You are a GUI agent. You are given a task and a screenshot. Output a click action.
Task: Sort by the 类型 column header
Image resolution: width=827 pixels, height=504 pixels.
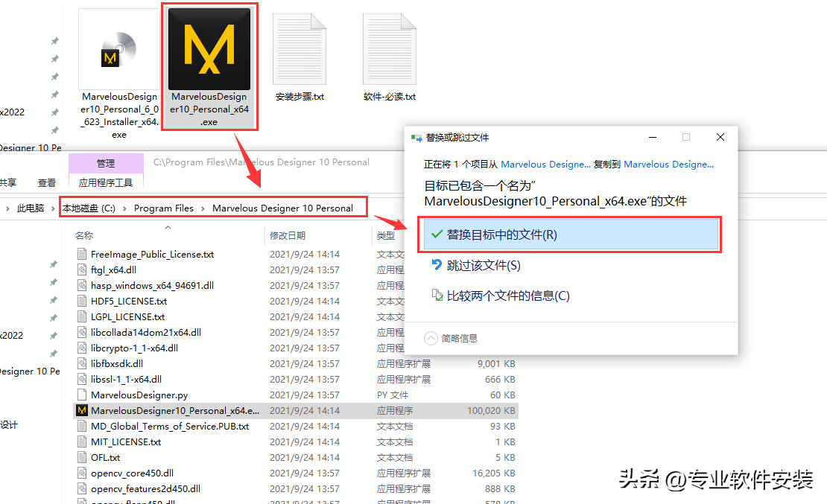[x=386, y=236]
